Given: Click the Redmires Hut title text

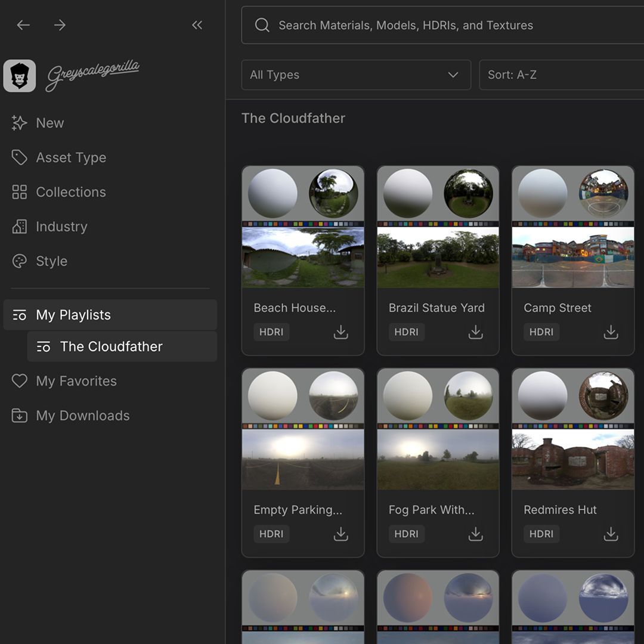Looking at the screenshot, I should point(560,510).
